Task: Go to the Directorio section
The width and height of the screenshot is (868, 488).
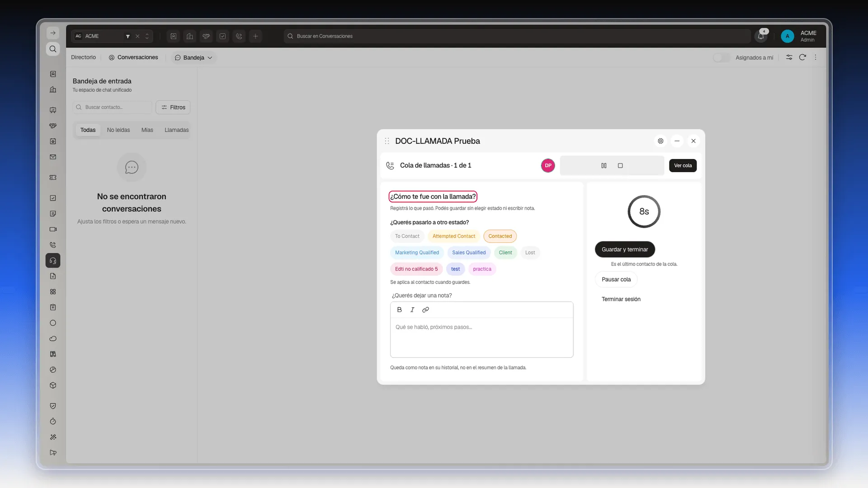Action: [83, 57]
